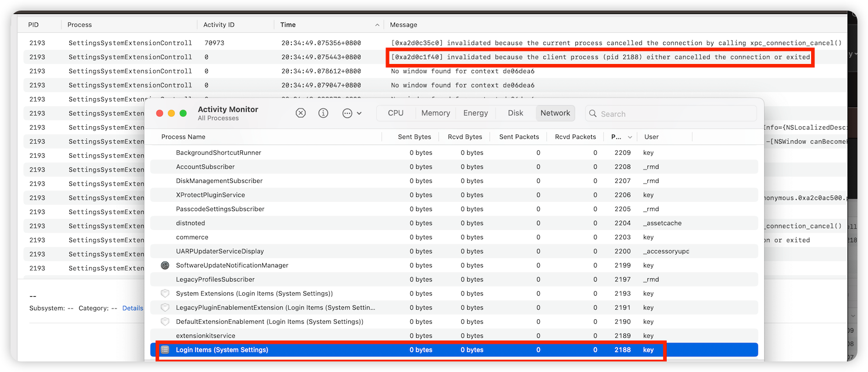
Task: Open the Details link in log pane
Action: pyautogui.click(x=133, y=308)
